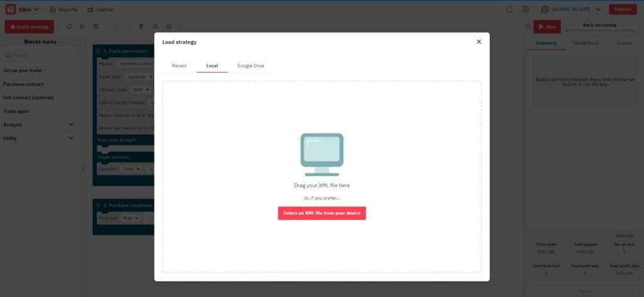Click the notifications bell icon
644x297 pixels.
[509, 9]
